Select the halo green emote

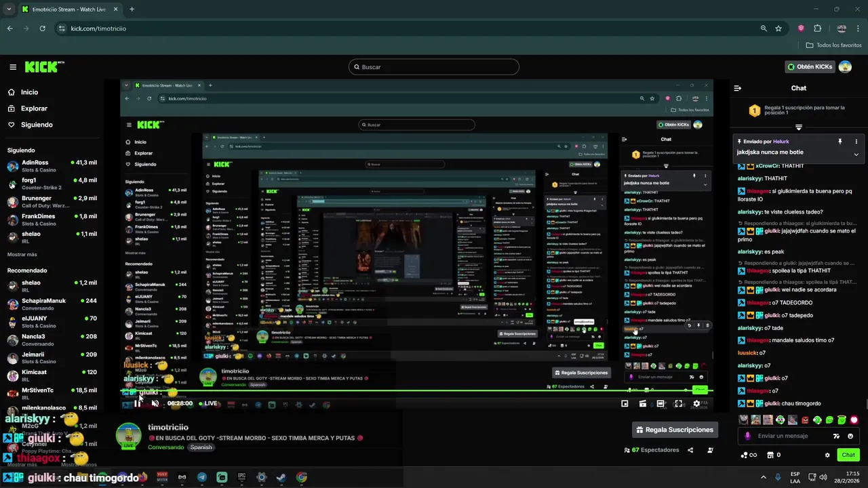coord(842,420)
